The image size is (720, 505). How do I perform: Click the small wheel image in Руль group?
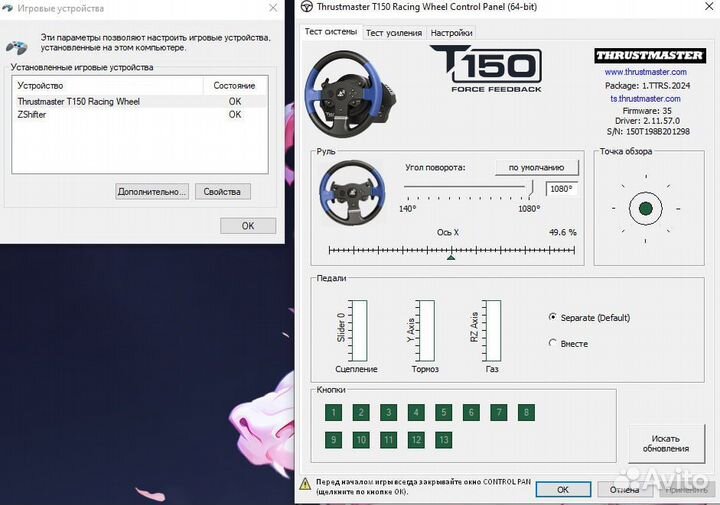click(352, 193)
